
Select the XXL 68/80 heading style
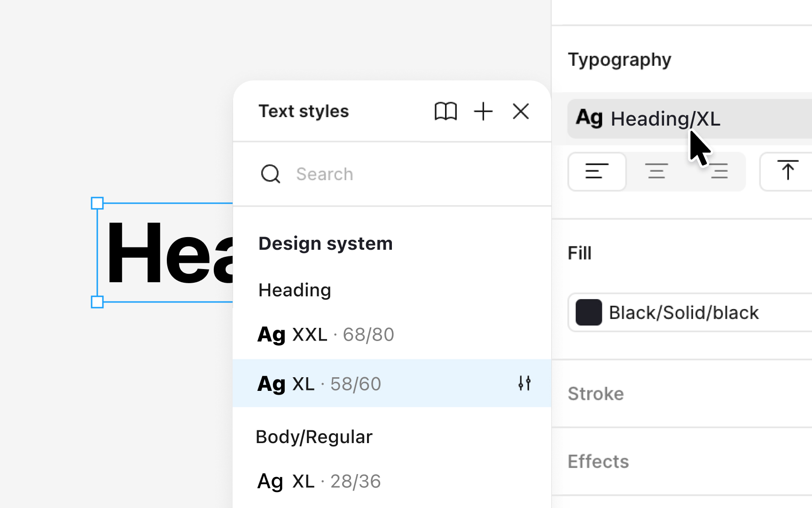pos(326,335)
